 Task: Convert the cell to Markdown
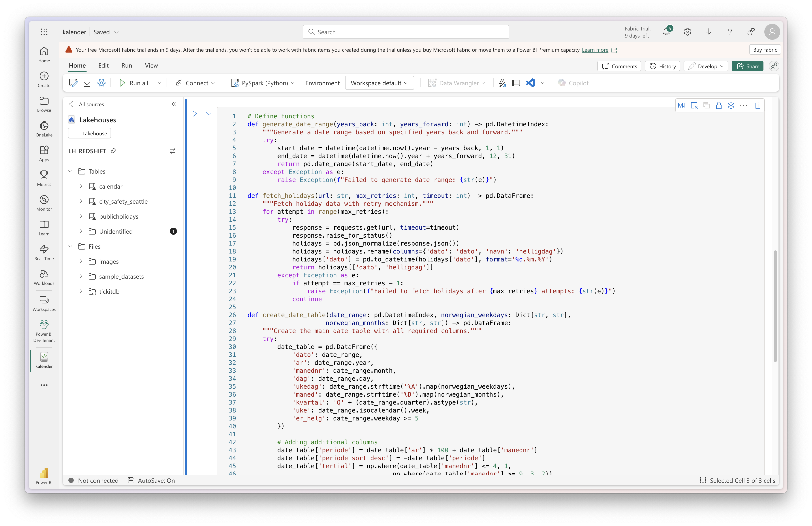tap(682, 106)
